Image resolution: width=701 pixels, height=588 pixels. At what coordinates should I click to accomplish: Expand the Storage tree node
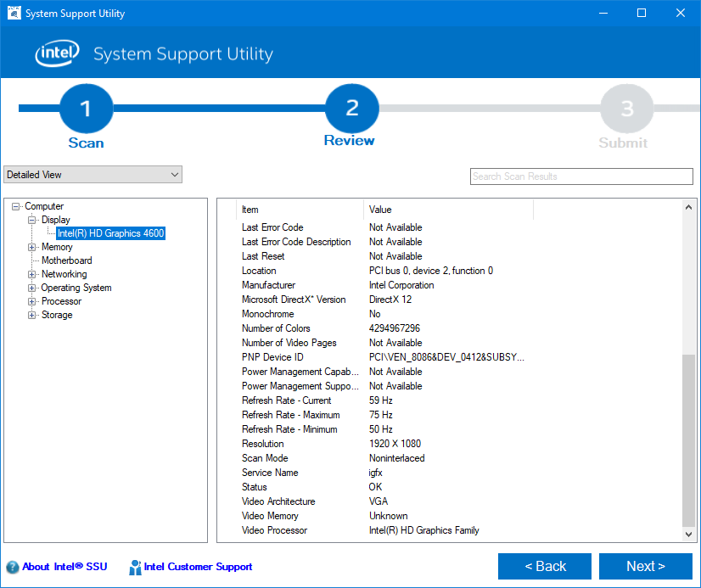31,315
